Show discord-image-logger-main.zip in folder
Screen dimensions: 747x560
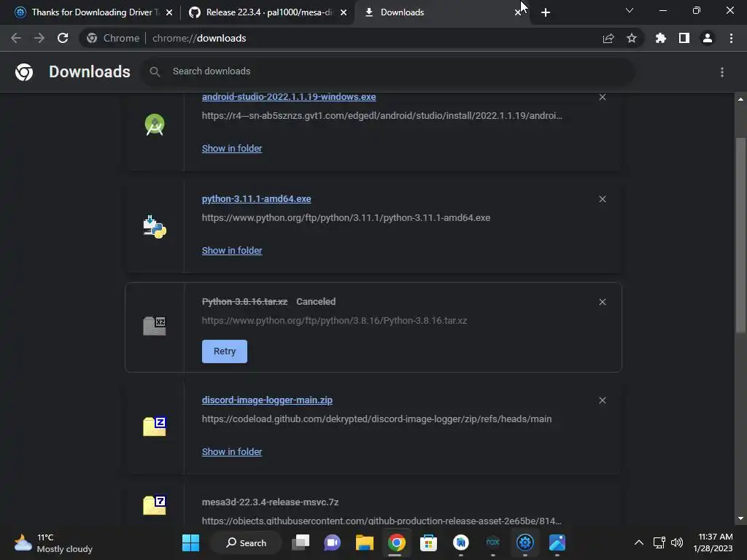click(232, 452)
